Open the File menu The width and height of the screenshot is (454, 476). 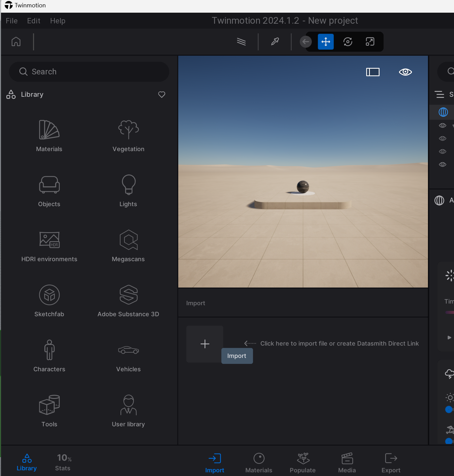[12, 21]
